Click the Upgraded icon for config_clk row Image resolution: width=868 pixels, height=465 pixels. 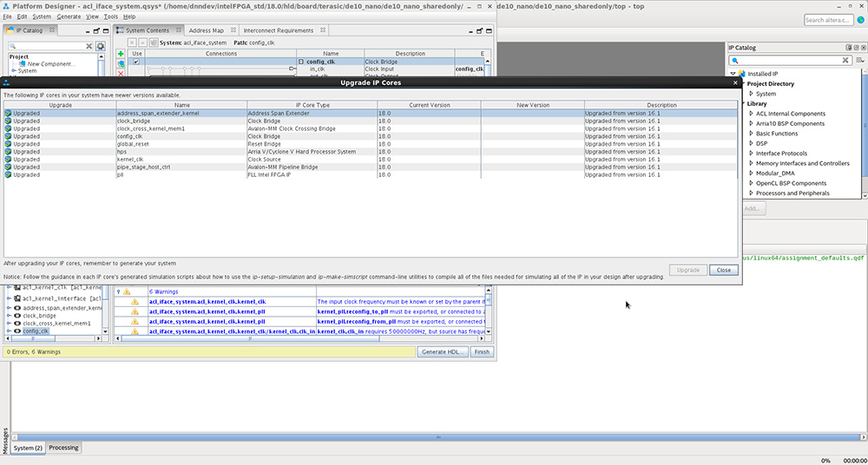click(x=9, y=136)
